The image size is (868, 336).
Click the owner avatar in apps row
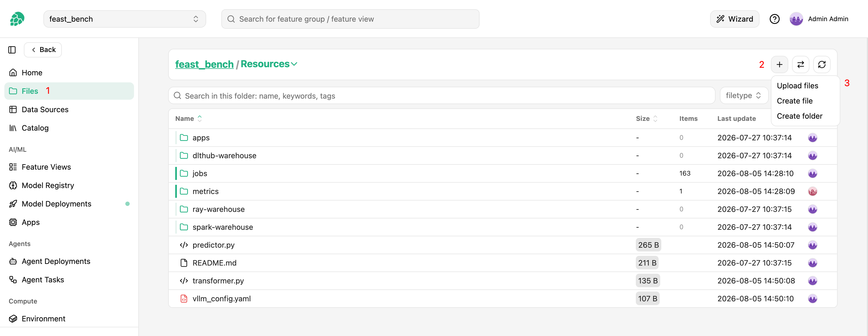click(x=812, y=138)
